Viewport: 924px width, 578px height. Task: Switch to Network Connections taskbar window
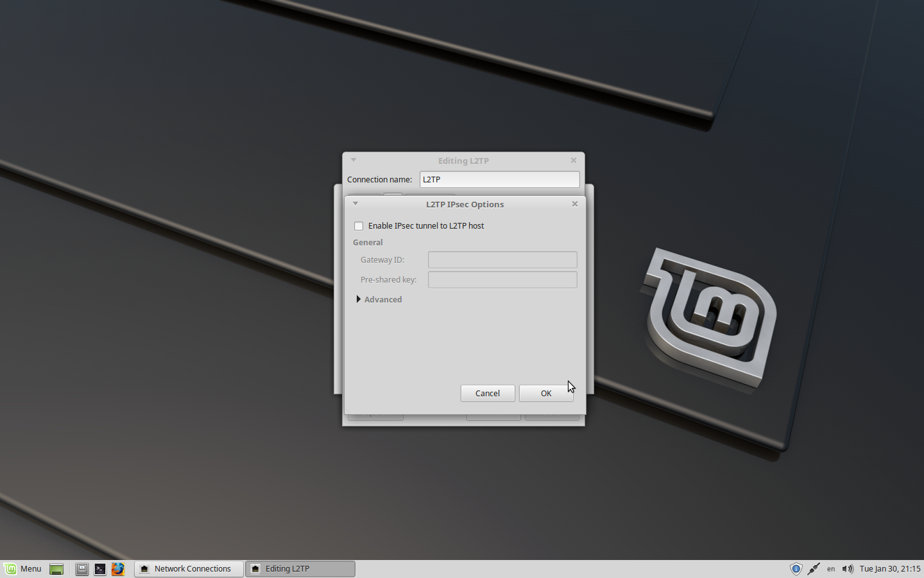pyautogui.click(x=189, y=569)
